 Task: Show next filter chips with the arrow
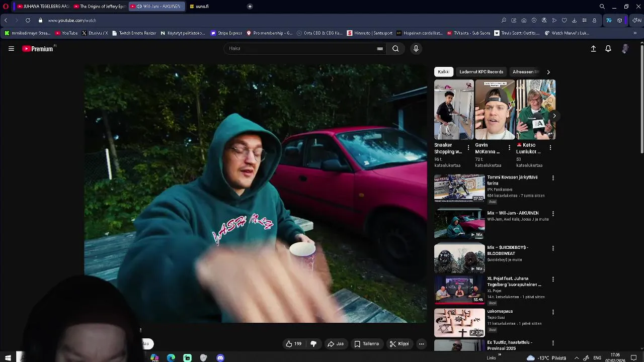tap(548, 72)
